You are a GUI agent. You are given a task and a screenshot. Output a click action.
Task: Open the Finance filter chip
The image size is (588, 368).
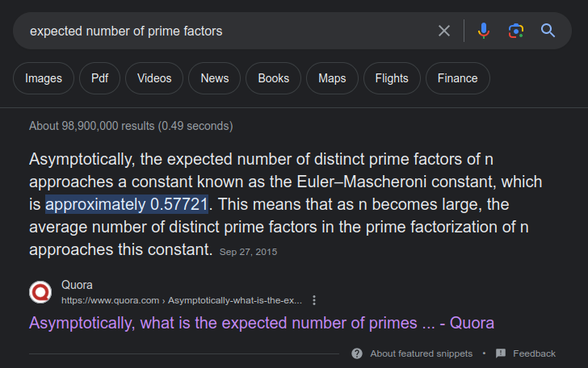point(457,78)
